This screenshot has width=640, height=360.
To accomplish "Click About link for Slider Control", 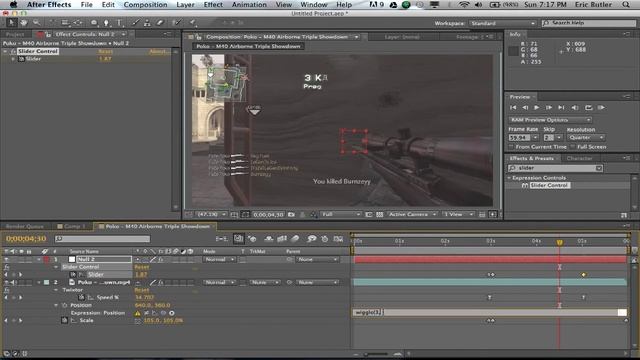I will click(x=158, y=51).
